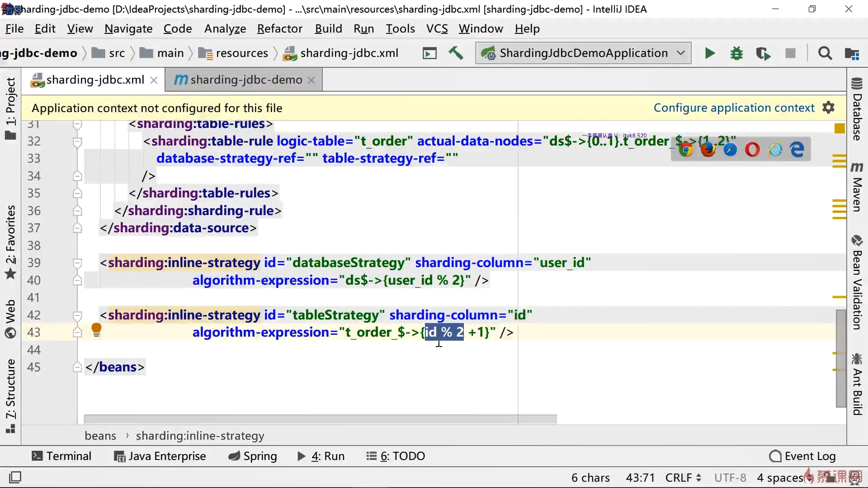Start debugging with the bug icon

pyautogui.click(x=736, y=53)
